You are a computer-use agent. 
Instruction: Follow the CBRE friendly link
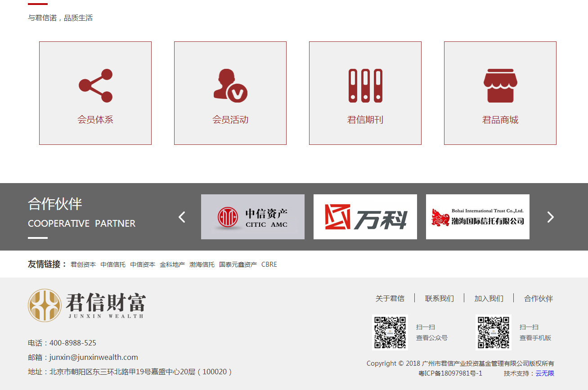(x=269, y=264)
